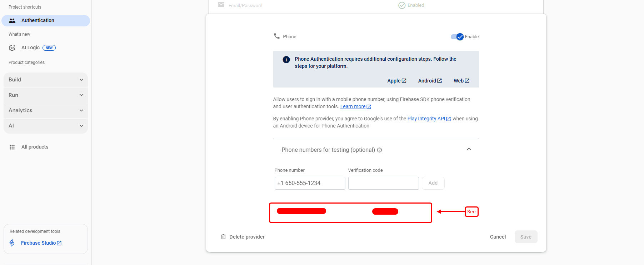Open AI Logic menu item

coord(31,48)
